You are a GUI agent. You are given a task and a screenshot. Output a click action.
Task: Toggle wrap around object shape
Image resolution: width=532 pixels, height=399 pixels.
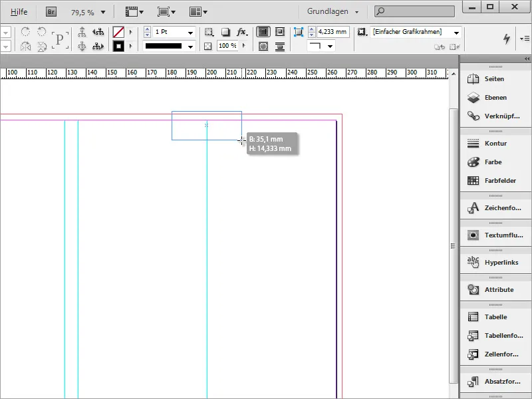click(263, 46)
